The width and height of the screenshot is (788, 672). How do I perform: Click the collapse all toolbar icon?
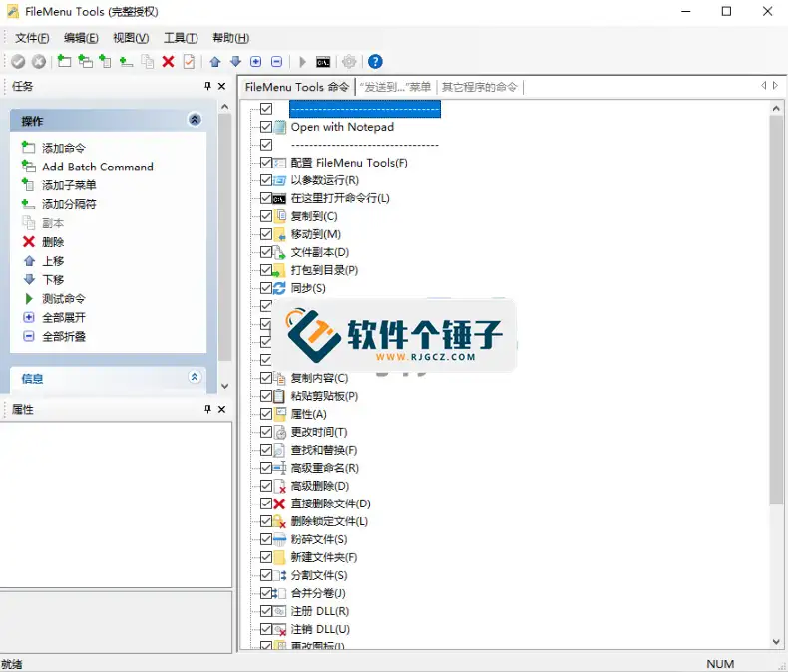pyautogui.click(x=277, y=62)
